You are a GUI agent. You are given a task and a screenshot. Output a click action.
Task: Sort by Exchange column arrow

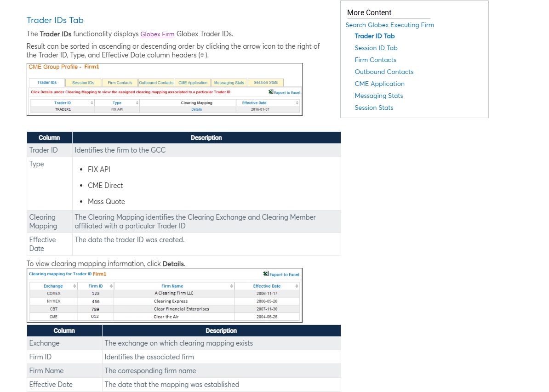pyautogui.click(x=74, y=286)
